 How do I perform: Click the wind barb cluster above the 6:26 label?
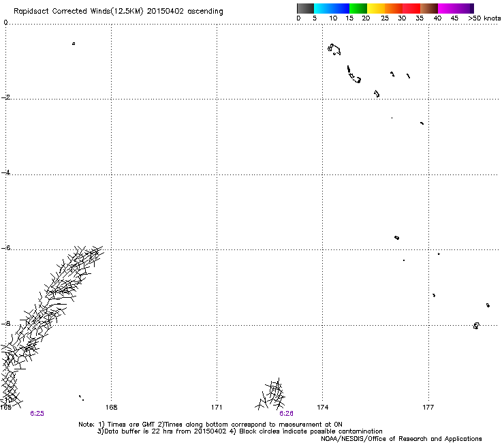271,394
